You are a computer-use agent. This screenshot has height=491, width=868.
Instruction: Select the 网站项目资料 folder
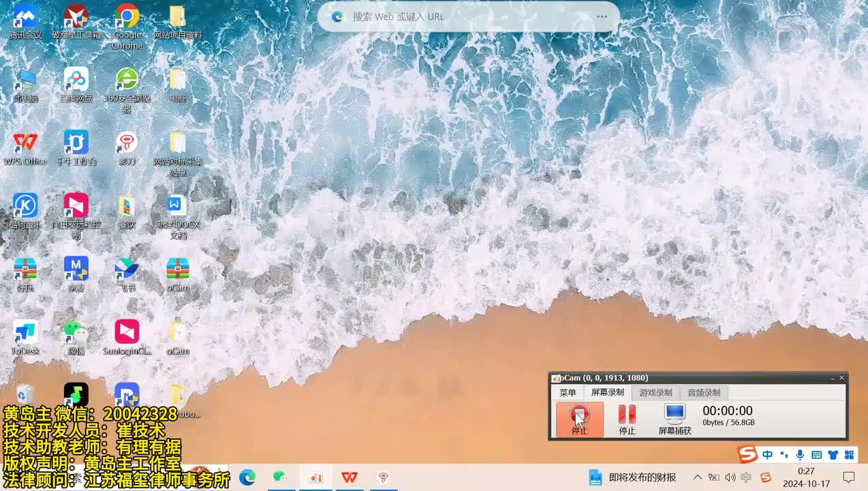click(x=177, y=20)
